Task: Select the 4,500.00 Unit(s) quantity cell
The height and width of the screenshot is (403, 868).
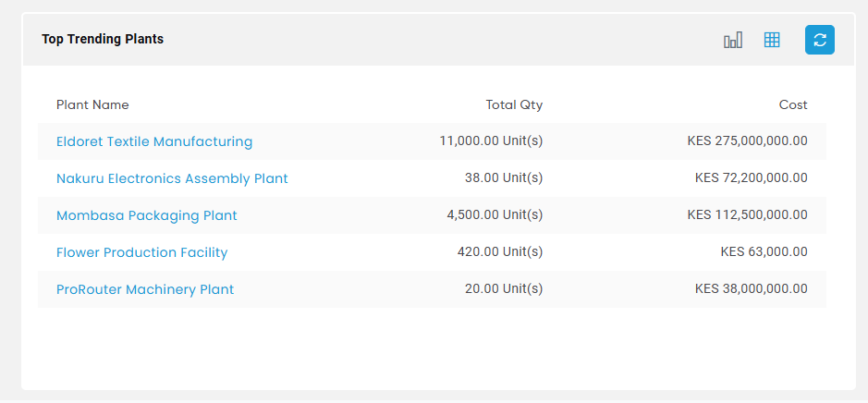Action: (495, 214)
